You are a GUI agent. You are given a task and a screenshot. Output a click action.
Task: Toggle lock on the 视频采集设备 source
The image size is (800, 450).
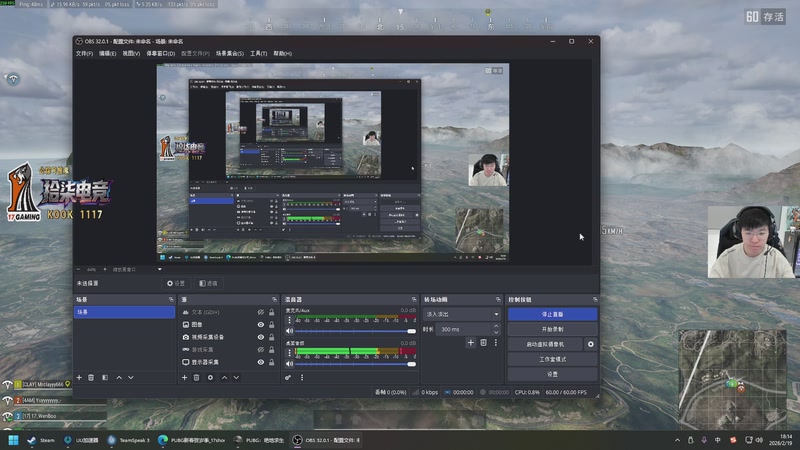[271, 337]
